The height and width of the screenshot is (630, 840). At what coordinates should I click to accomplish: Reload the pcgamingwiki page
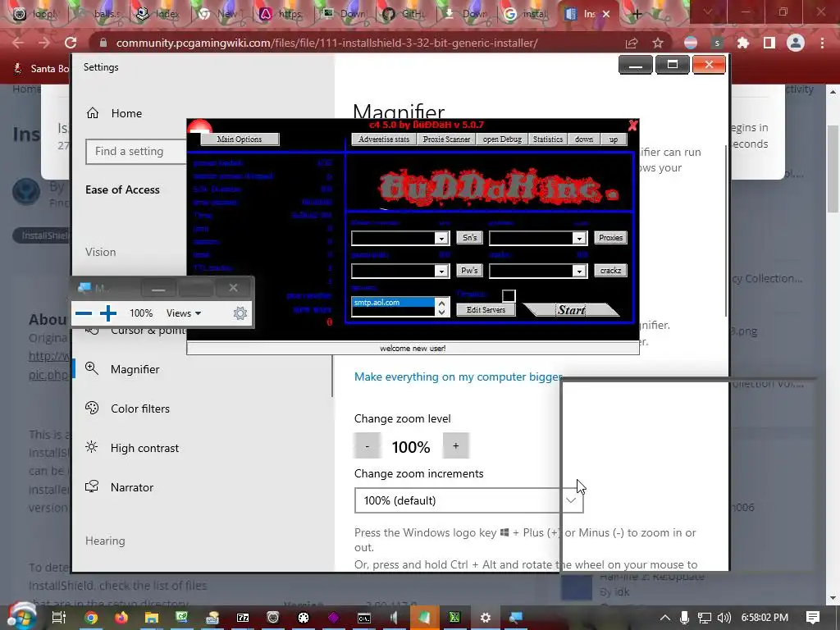click(x=71, y=43)
